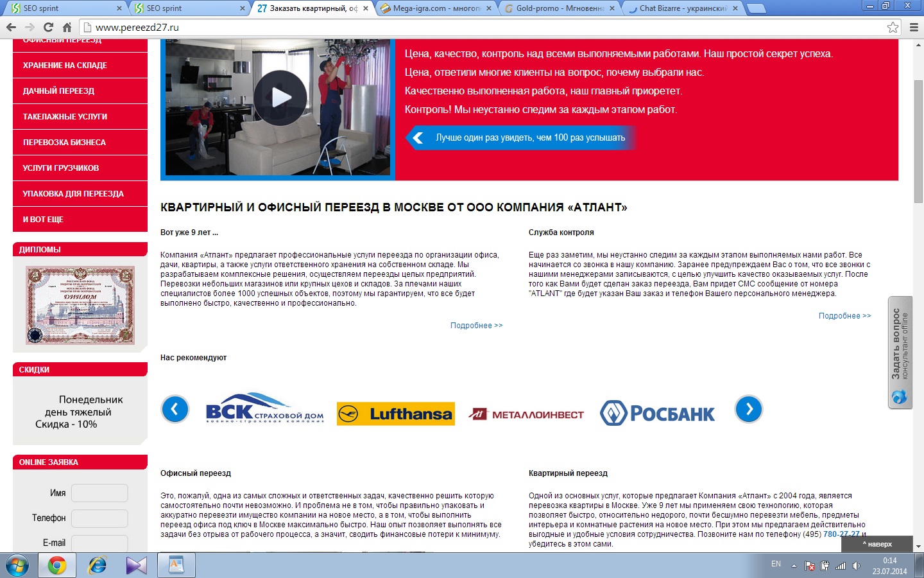The width and height of the screenshot is (924, 578).
Task: Click the Lufthansa logo
Action: pos(396,414)
